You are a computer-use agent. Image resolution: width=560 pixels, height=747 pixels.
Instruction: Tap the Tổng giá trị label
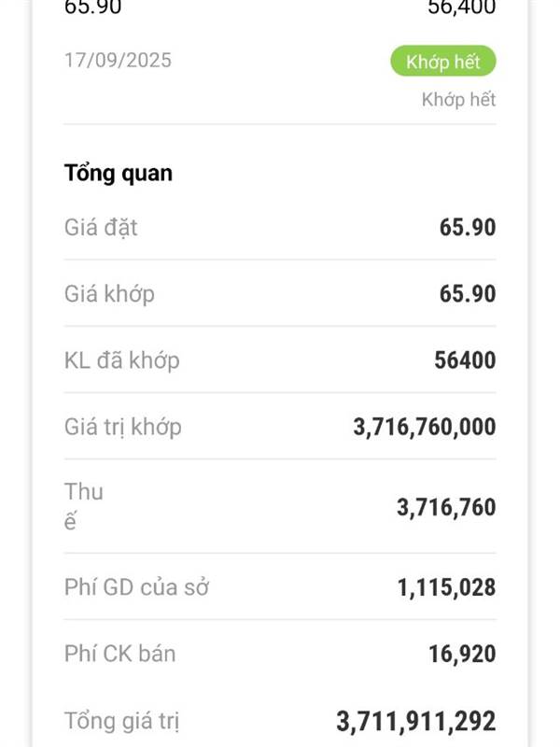click(x=122, y=721)
